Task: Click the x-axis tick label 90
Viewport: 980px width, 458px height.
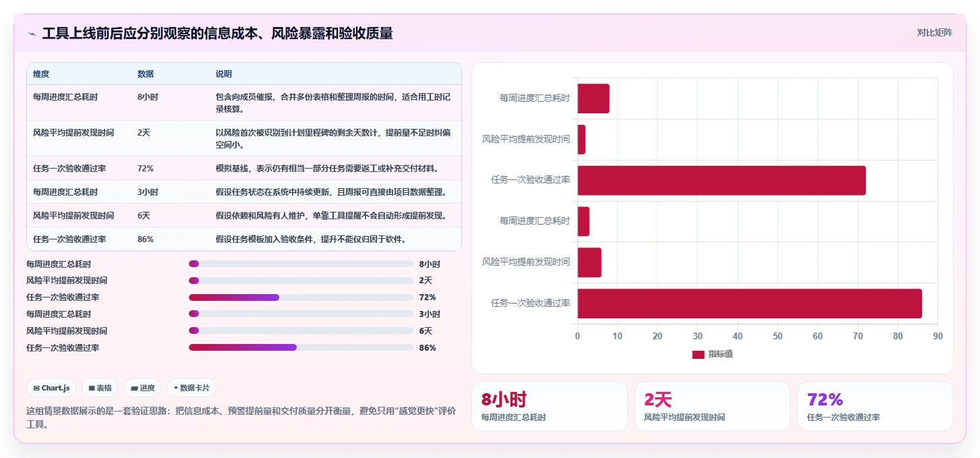Action: [938, 336]
